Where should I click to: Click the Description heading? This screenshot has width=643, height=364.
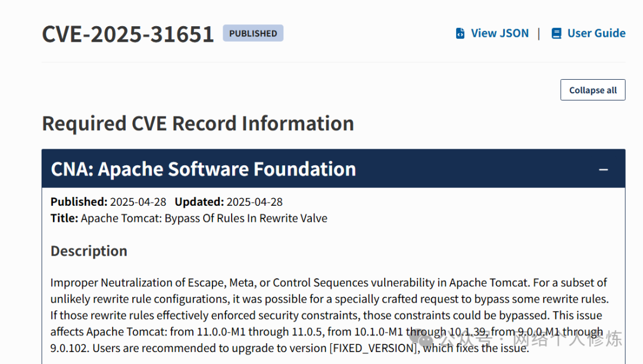89,250
